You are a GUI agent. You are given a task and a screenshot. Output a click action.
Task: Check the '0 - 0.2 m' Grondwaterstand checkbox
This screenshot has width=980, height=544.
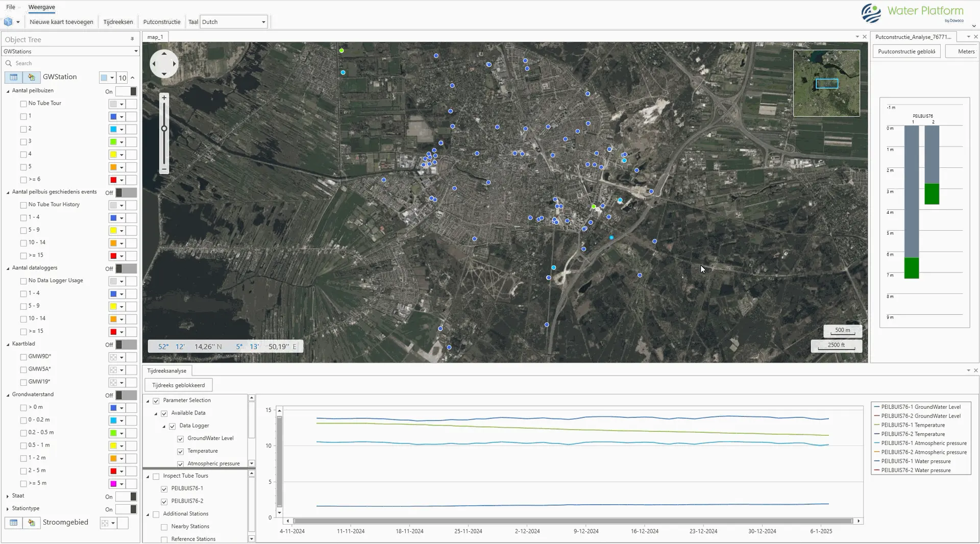tap(23, 420)
